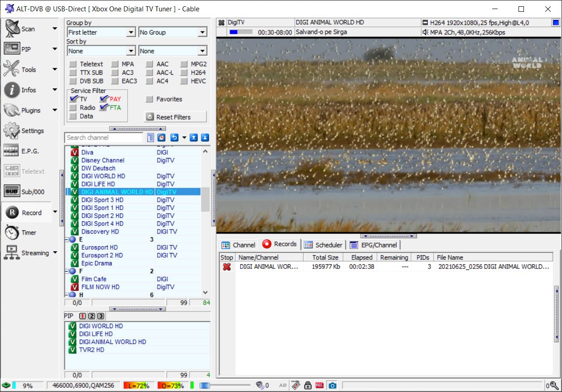This screenshot has width=562, height=392.
Task: Click the L=72% signal level indicator
Action: pos(139,386)
